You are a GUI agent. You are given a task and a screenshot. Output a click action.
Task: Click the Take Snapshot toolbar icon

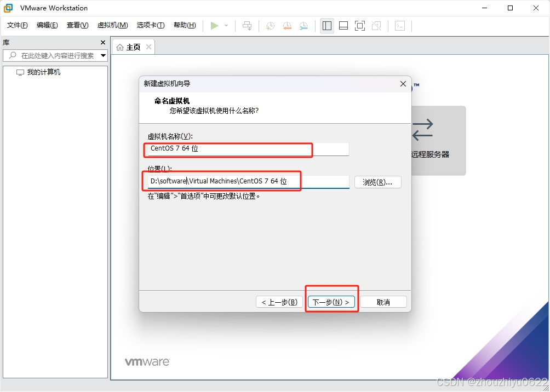(270, 26)
